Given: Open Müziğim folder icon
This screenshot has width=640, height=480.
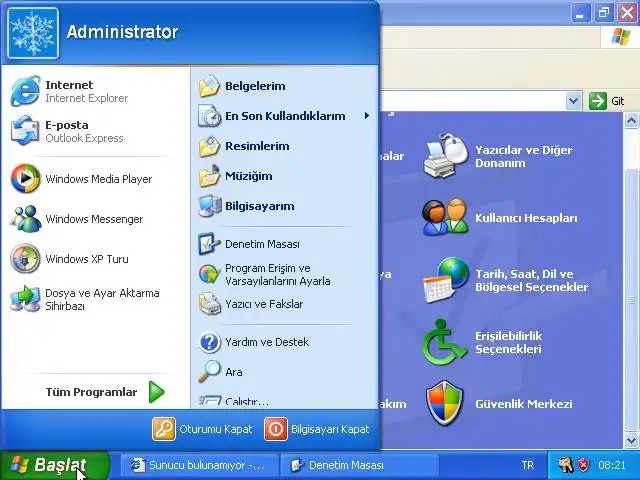Looking at the screenshot, I should pyautogui.click(x=209, y=176).
